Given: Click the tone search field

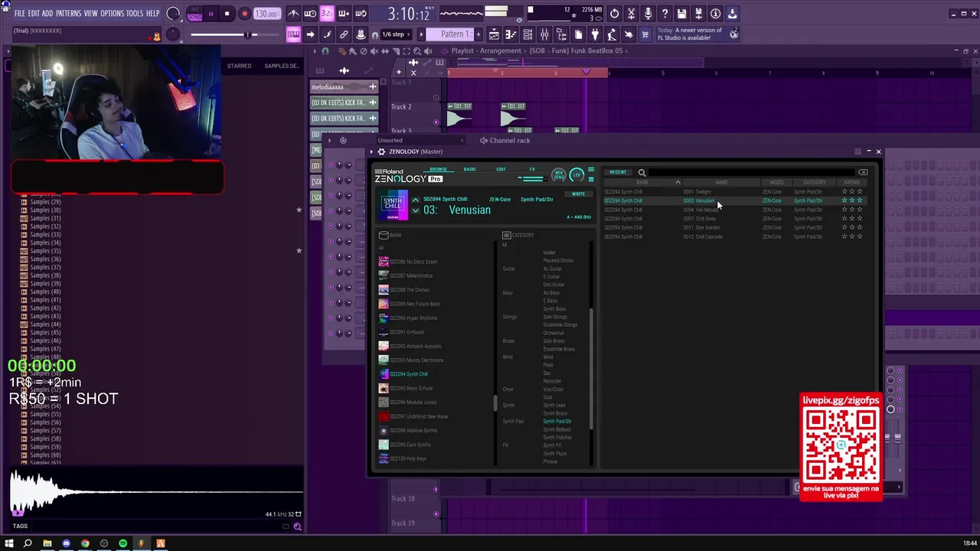Looking at the screenshot, I should [x=750, y=173].
